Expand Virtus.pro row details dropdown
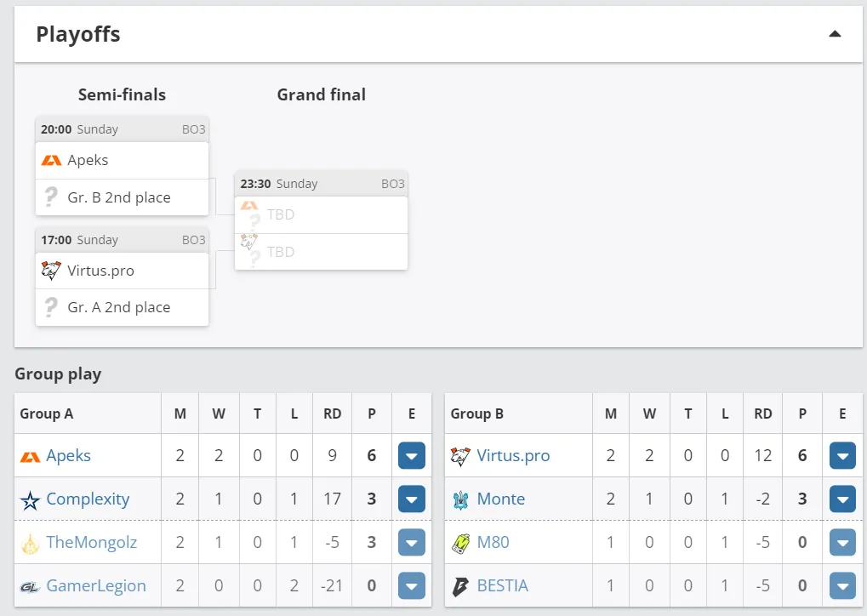This screenshot has width=867, height=616. point(842,456)
